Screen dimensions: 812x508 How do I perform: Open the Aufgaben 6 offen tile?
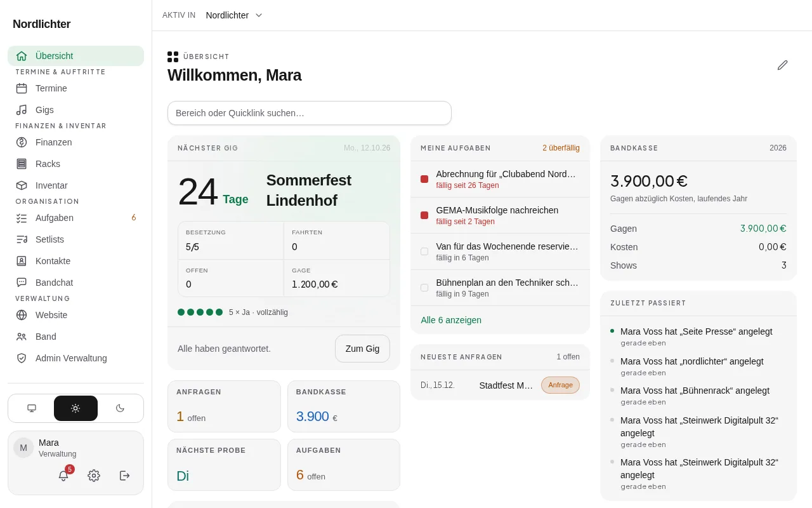344,465
